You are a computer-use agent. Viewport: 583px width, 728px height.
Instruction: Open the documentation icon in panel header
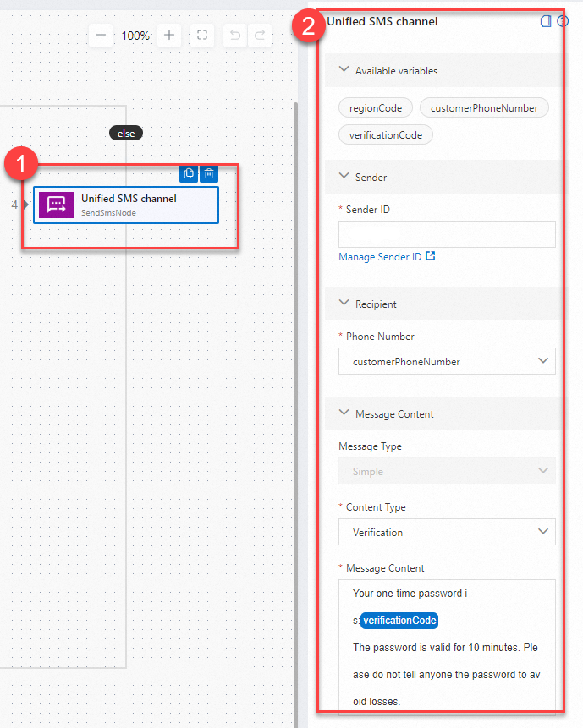[546, 21]
